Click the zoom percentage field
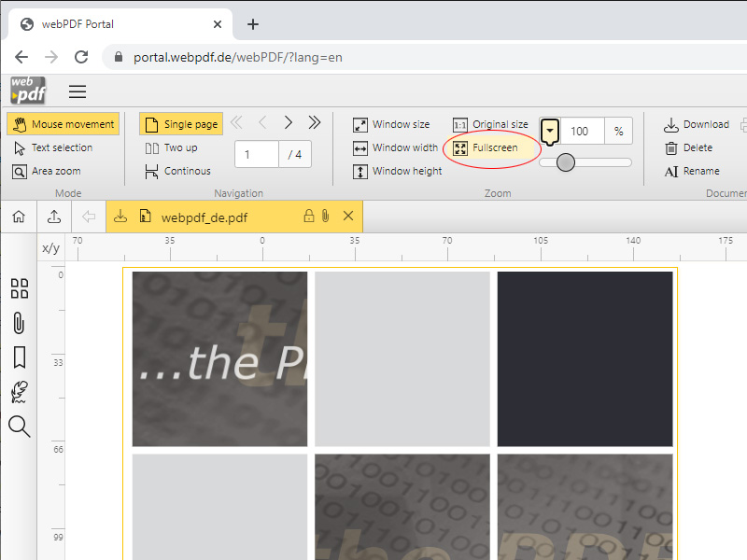 (x=582, y=131)
